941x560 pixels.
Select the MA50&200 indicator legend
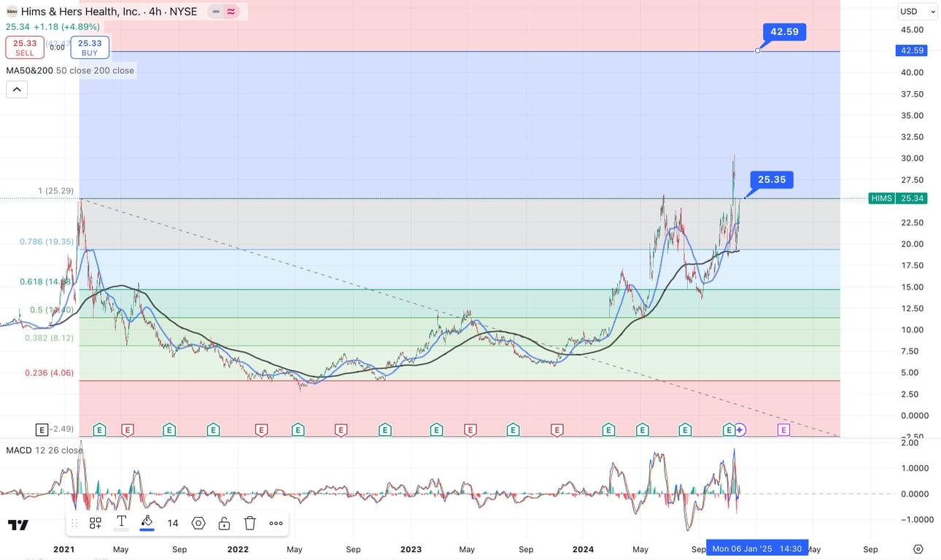coord(70,71)
